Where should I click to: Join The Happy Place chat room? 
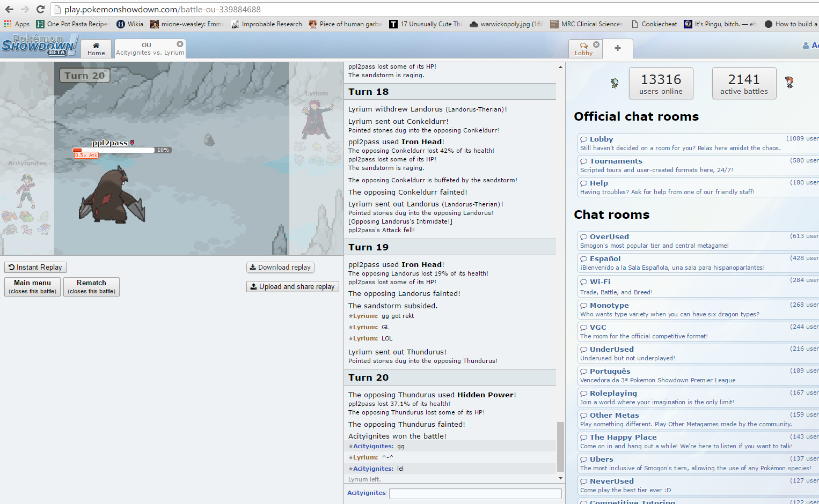point(698,441)
